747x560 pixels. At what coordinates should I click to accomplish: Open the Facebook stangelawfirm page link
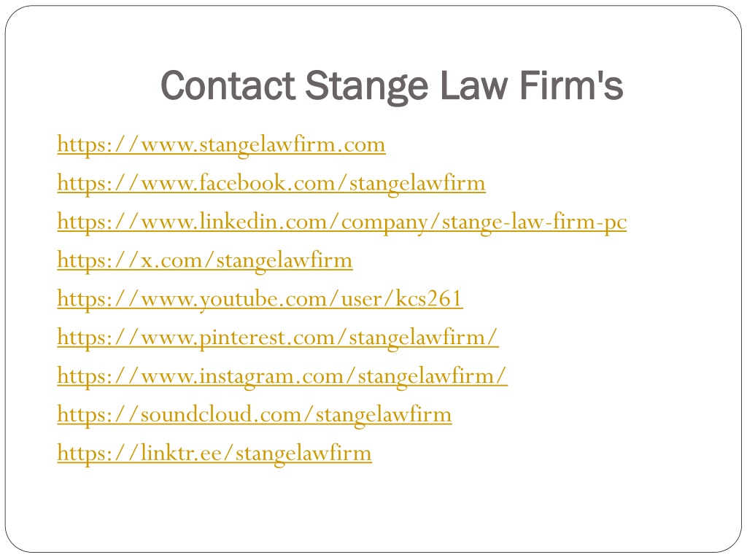tap(271, 183)
